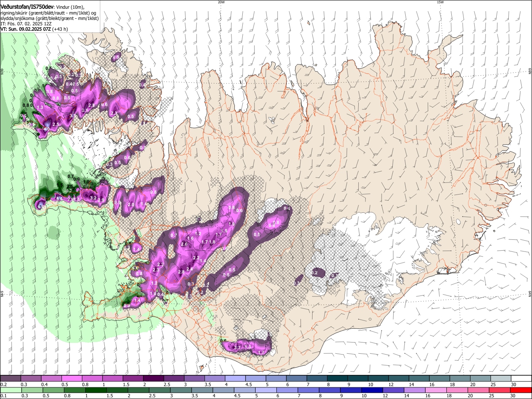The width and height of the screenshot is (532, 399).
Task: Click the 3.7 snowfall value on south coast
Action: coord(238,347)
